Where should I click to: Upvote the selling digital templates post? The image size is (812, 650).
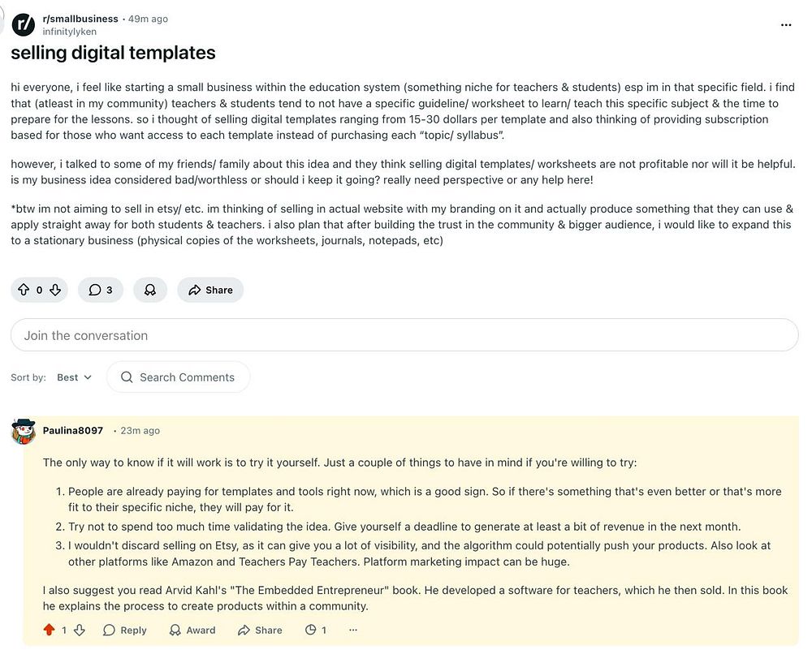(24, 290)
